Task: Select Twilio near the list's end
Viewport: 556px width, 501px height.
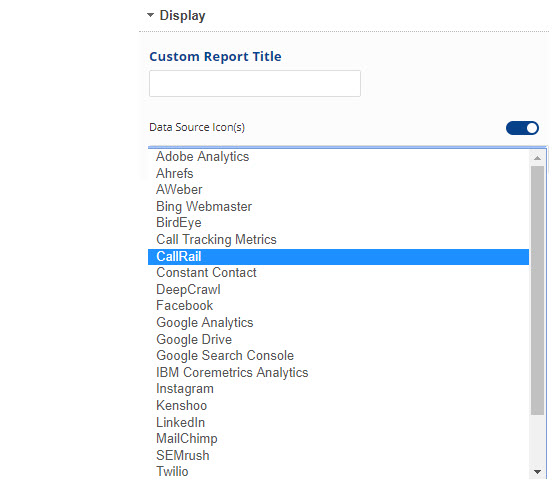Action: pyautogui.click(x=338, y=472)
